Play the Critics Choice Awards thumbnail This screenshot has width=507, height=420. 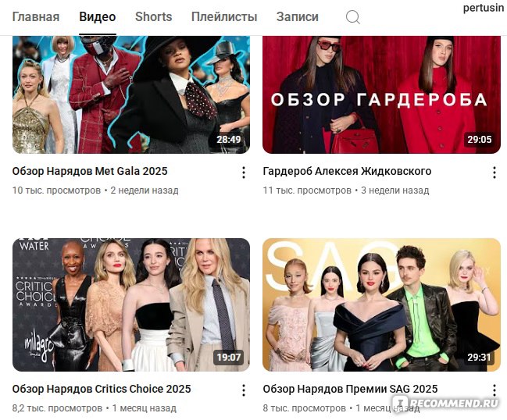[131, 304]
